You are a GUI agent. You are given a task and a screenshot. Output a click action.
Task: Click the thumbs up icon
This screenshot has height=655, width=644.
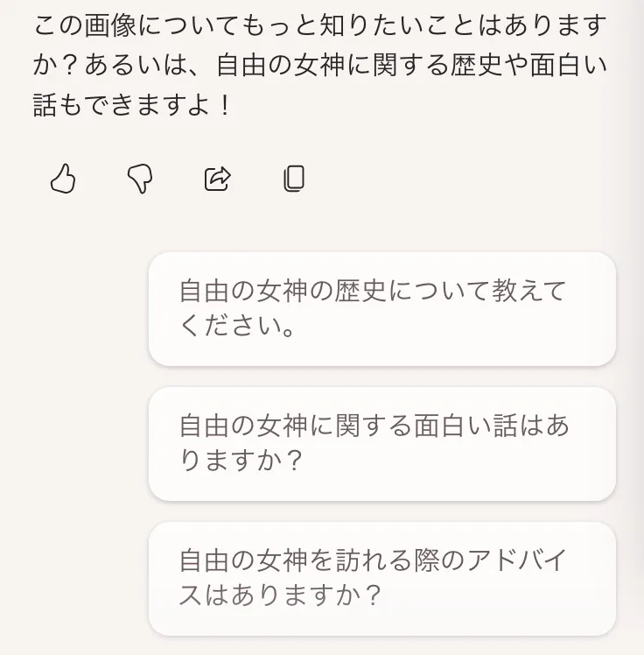(63, 179)
